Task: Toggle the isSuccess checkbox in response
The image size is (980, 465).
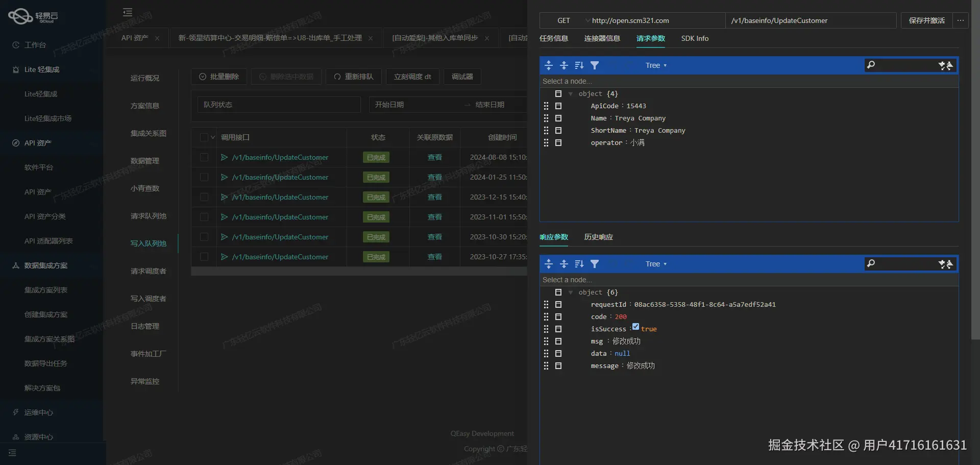Action: pyautogui.click(x=635, y=327)
